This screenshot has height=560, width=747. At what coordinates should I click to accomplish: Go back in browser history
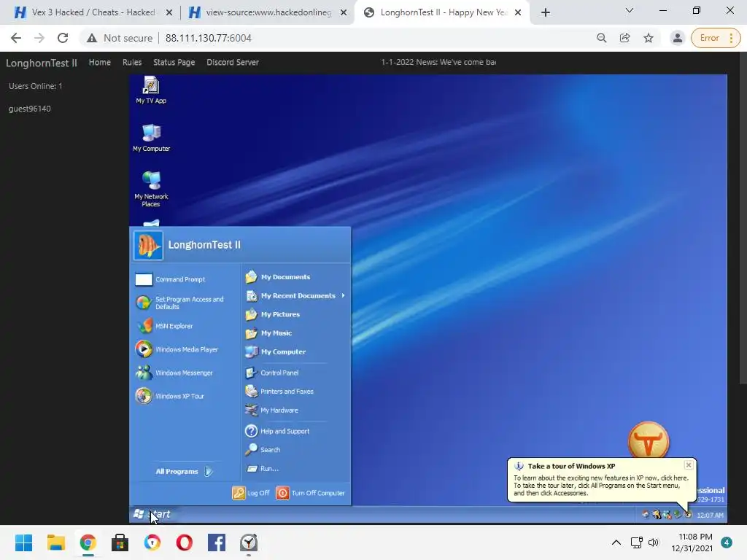(16, 38)
